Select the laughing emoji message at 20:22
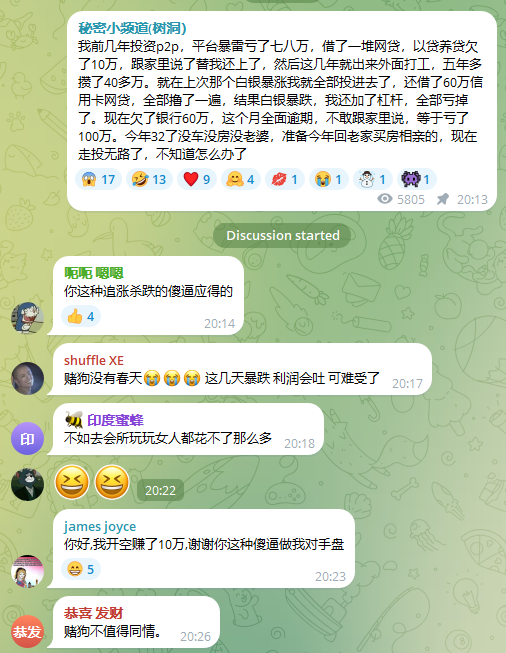506x653 pixels. pos(92,482)
